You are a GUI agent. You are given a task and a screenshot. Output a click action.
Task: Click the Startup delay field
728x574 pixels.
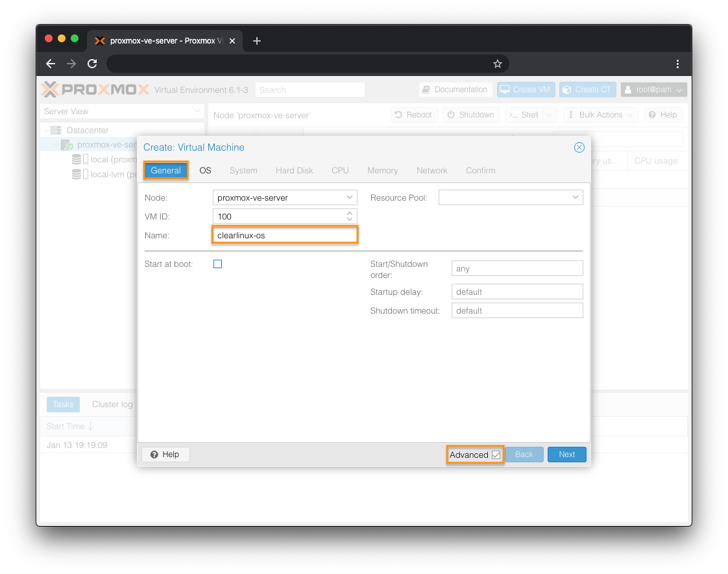(x=517, y=292)
